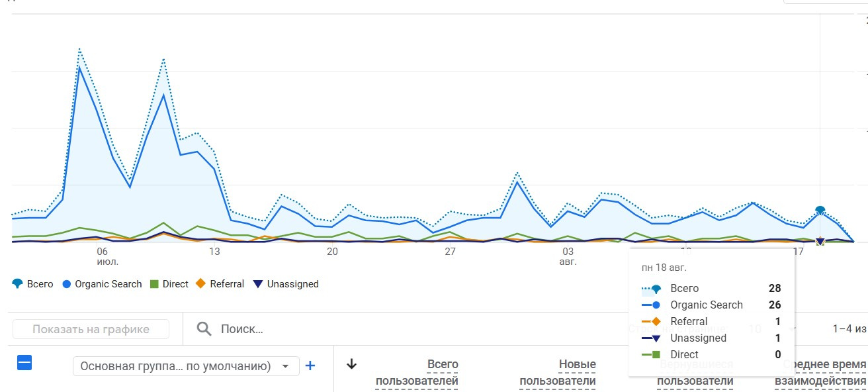The height and width of the screenshot is (392, 868).
Task: Click the green Direct legend square
Action: (154, 284)
